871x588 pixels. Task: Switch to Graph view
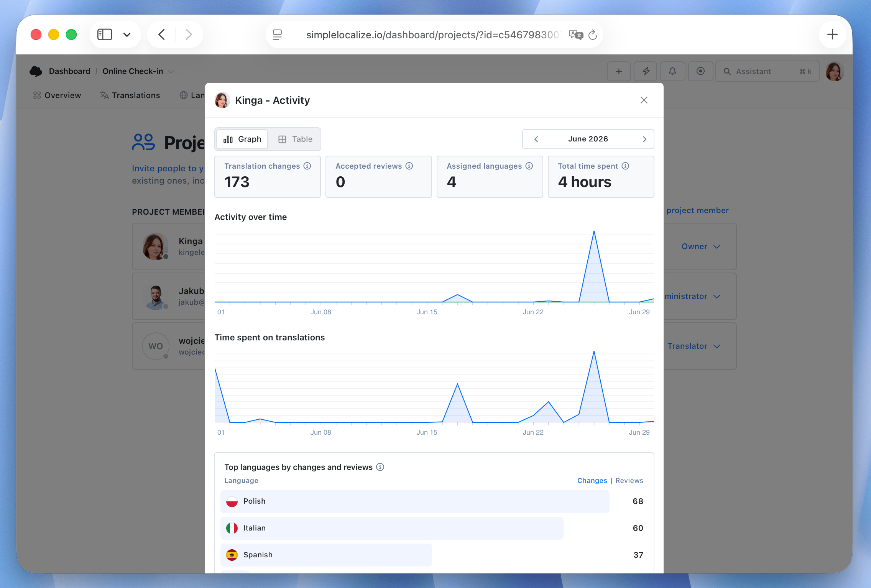(242, 139)
